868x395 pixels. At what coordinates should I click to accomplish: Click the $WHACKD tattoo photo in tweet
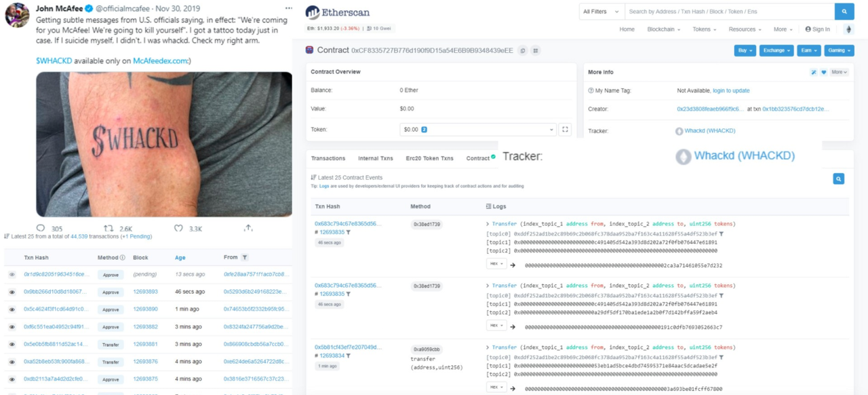(x=164, y=144)
